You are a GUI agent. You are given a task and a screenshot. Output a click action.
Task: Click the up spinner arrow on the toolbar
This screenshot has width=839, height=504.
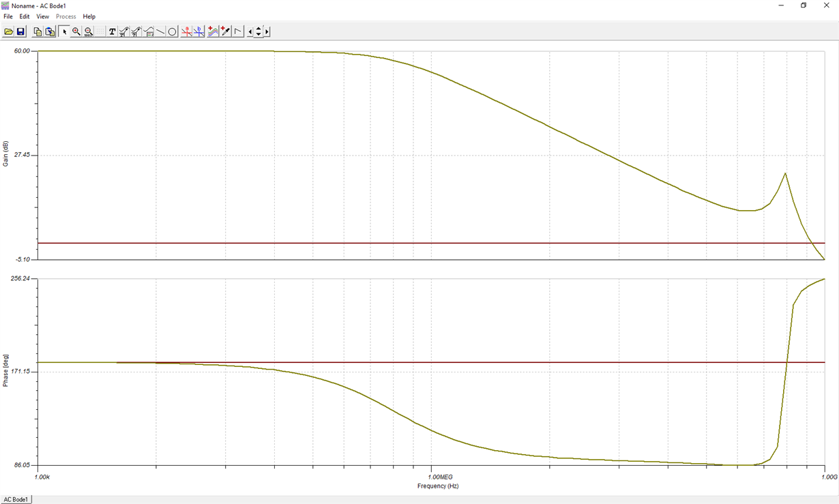[x=258, y=28]
